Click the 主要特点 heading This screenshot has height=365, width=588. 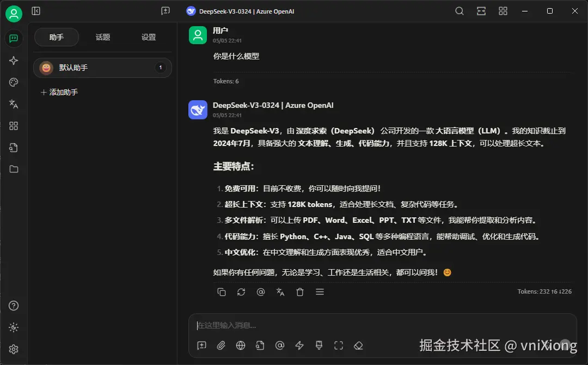pyautogui.click(x=234, y=166)
